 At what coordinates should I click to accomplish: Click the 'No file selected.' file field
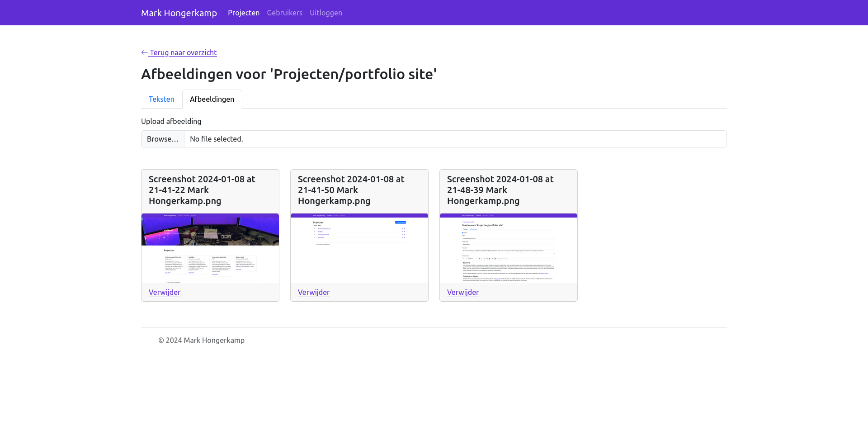click(455, 139)
